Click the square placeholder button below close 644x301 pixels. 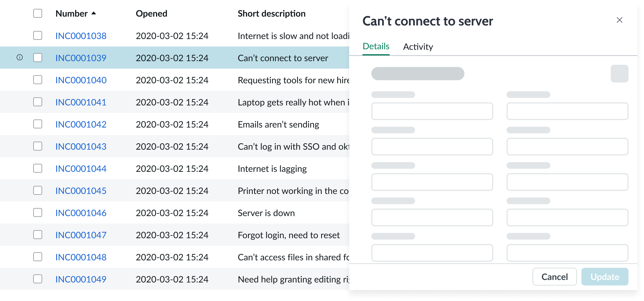(619, 74)
